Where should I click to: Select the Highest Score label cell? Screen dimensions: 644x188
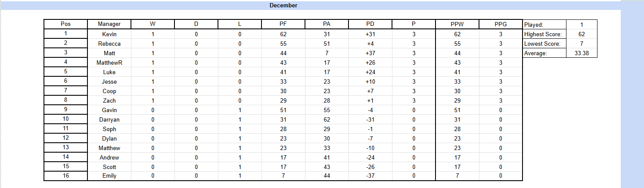544,34
